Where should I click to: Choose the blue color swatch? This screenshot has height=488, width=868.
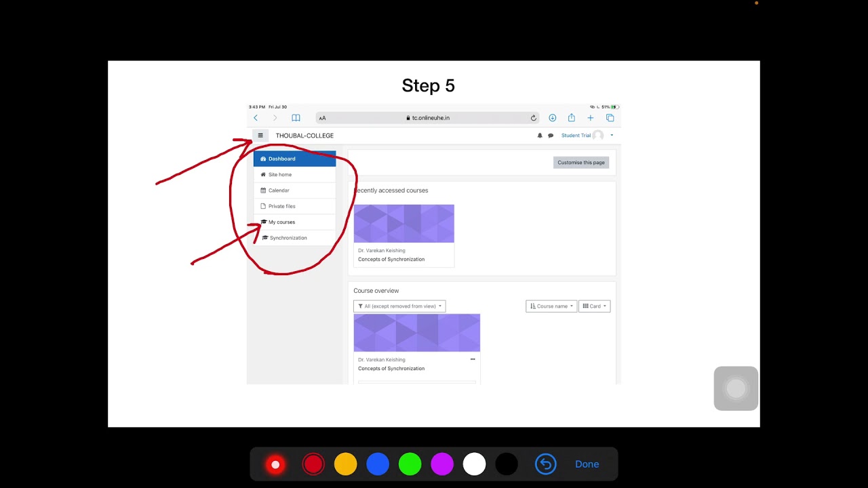(x=378, y=464)
